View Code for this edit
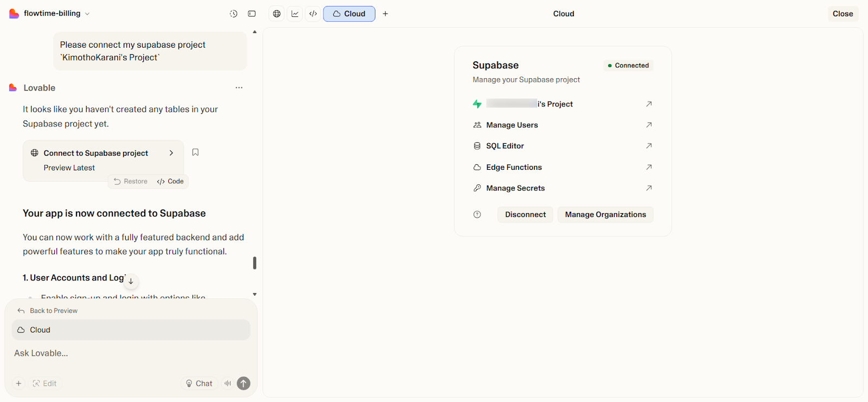 (170, 181)
